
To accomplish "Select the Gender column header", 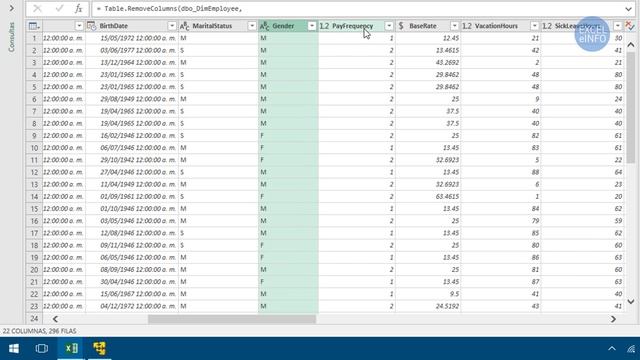I will (283, 26).
